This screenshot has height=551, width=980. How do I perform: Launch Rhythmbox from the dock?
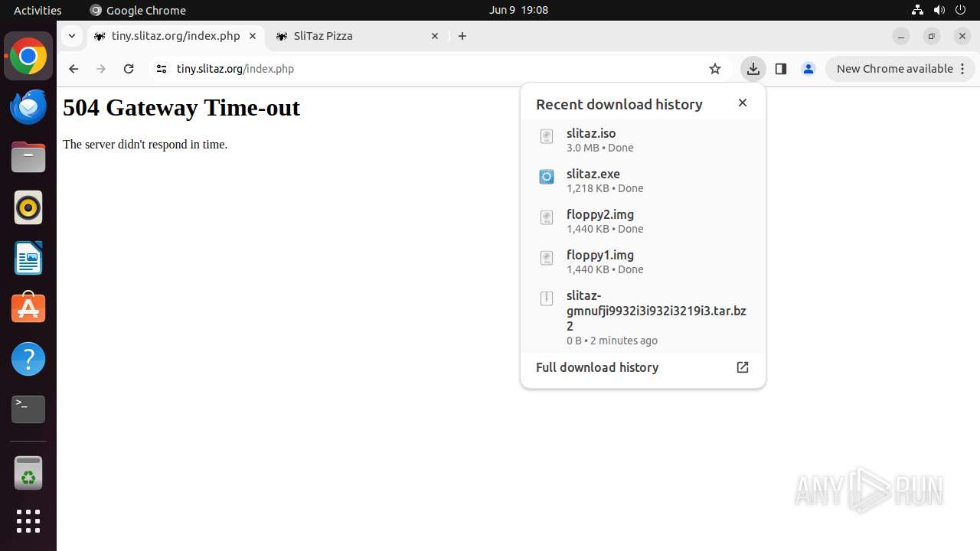coord(28,207)
